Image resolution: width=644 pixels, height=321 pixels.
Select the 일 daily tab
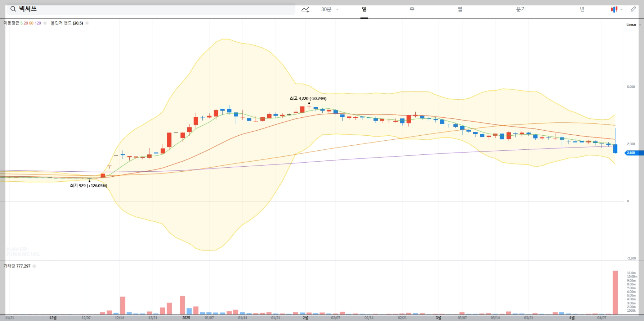[364, 9]
